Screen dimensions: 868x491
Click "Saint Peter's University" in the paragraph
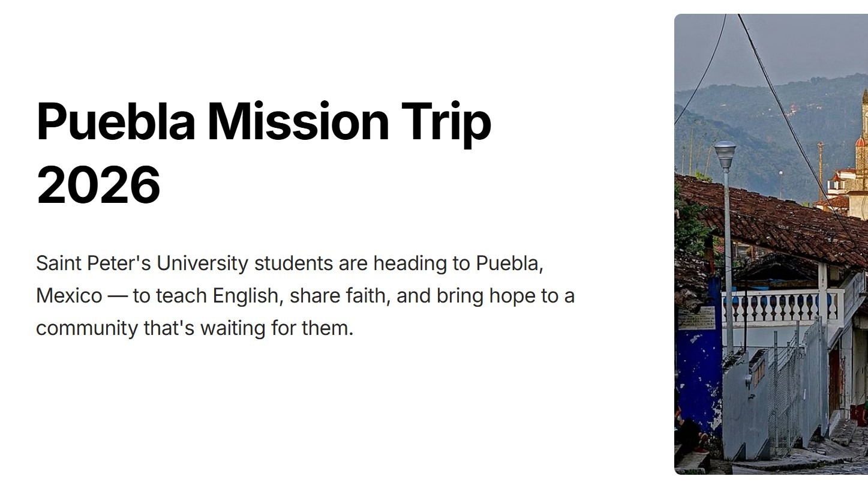pyautogui.click(x=142, y=264)
